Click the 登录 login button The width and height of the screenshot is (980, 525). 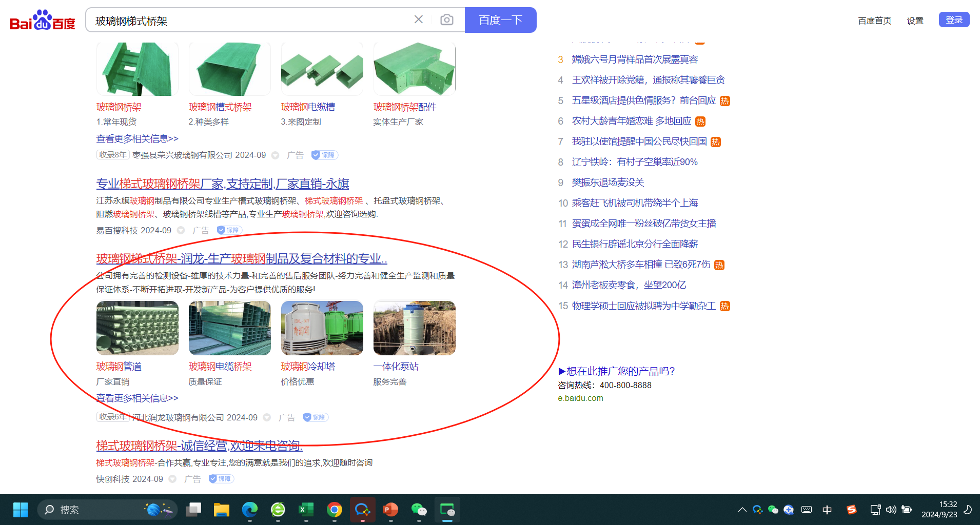[954, 19]
